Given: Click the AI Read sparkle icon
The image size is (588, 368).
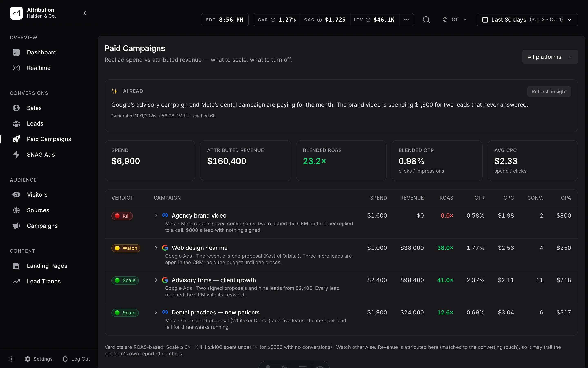Looking at the screenshot, I should [x=115, y=91].
